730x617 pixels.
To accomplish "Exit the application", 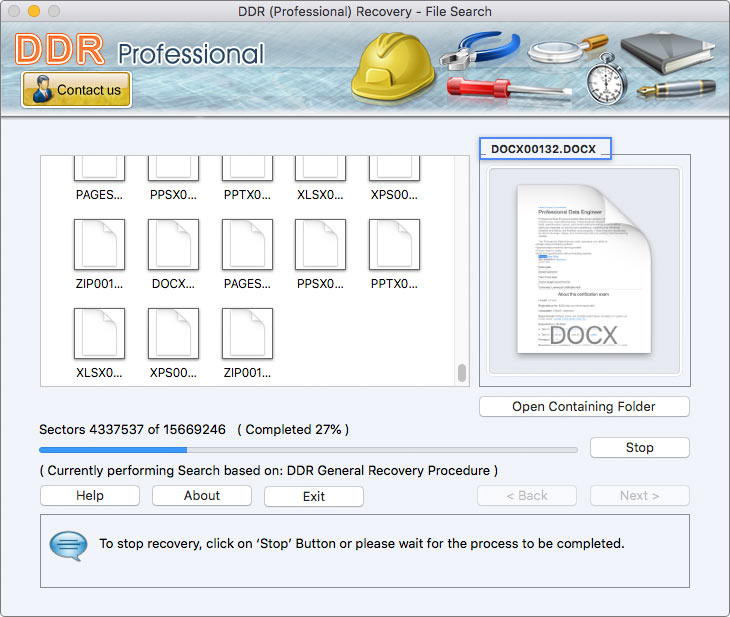I will 314,496.
